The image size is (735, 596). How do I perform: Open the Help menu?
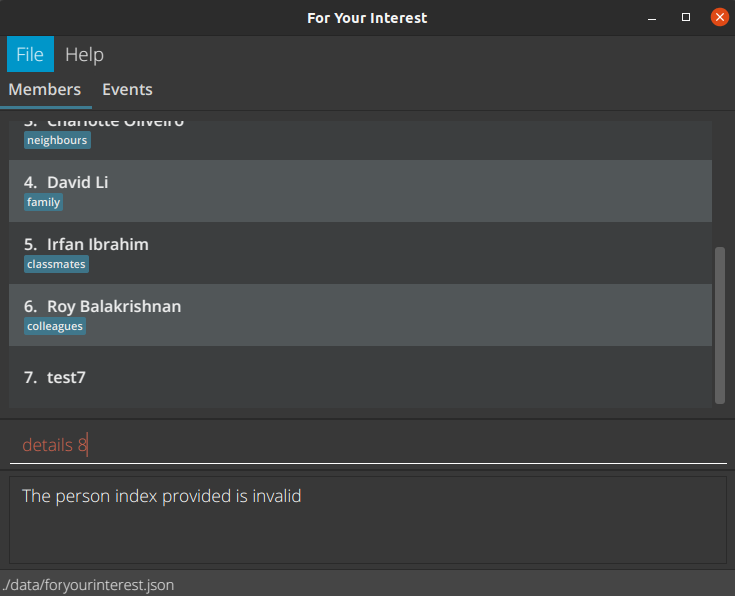click(x=84, y=54)
